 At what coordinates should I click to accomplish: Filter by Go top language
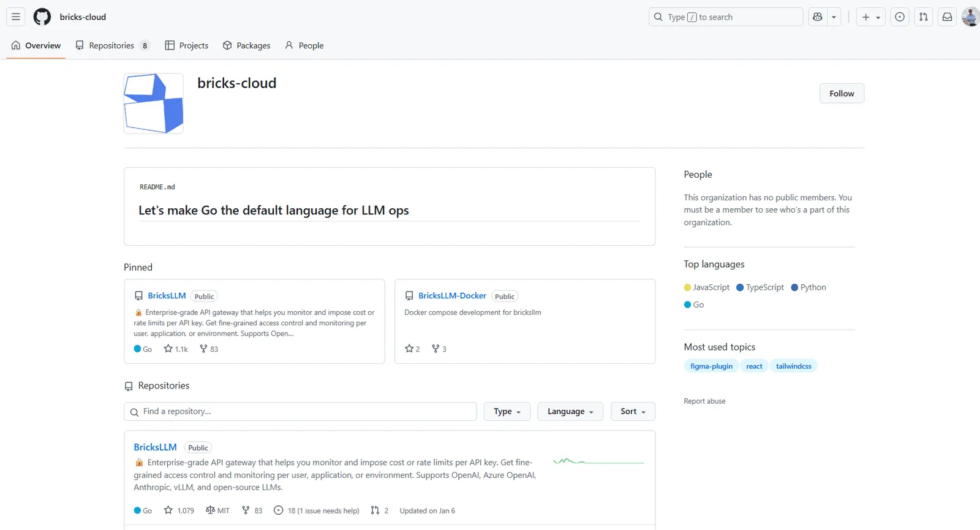(x=694, y=305)
